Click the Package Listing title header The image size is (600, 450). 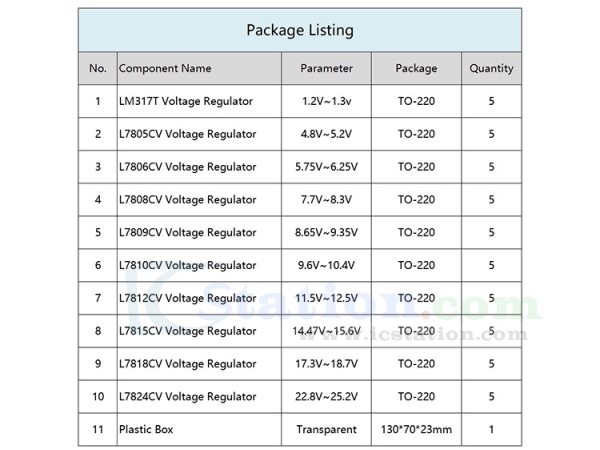[x=300, y=30]
